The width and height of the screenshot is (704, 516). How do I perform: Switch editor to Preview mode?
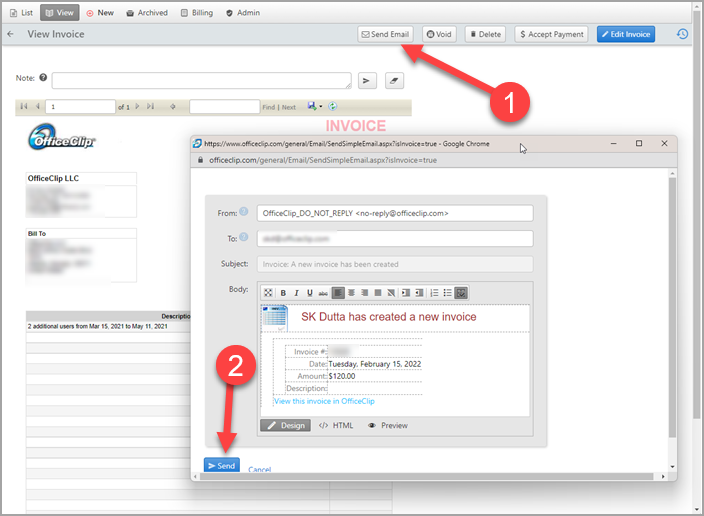click(x=388, y=425)
